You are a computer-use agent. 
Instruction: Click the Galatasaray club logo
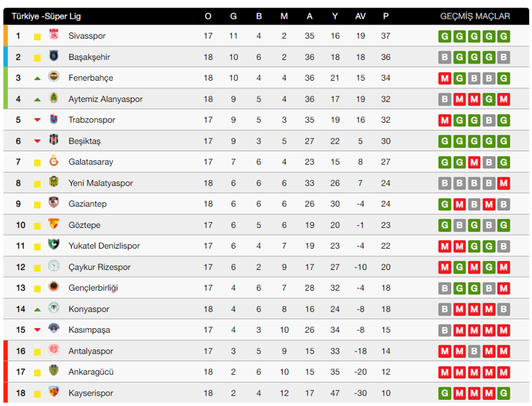pyautogui.click(x=54, y=162)
